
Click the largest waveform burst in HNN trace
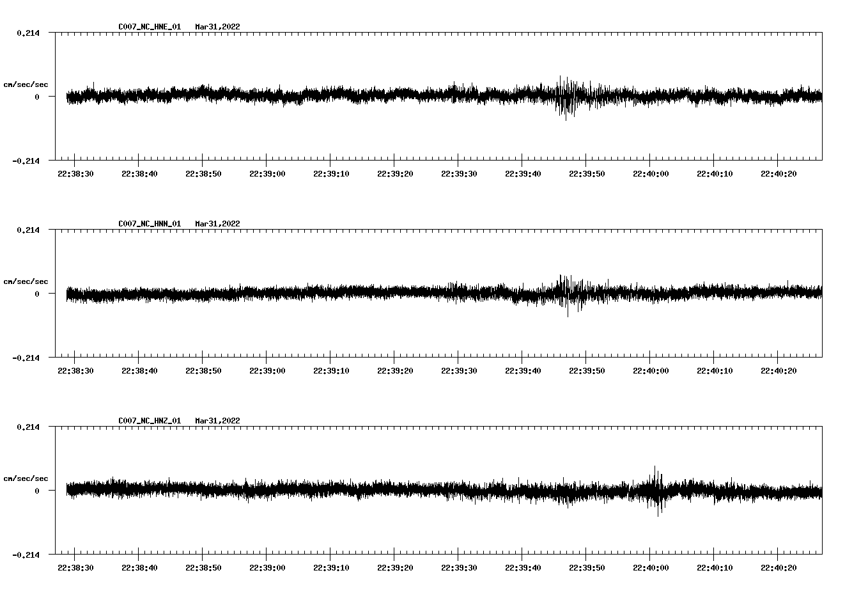click(x=569, y=294)
